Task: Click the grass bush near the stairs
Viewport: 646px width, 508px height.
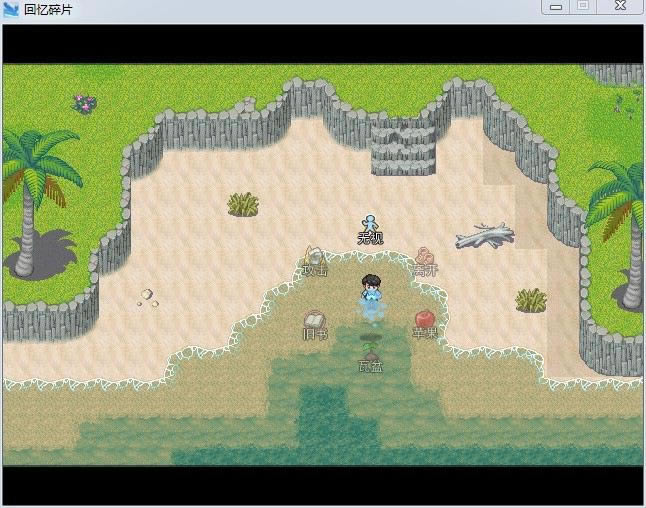Action: coord(243,204)
